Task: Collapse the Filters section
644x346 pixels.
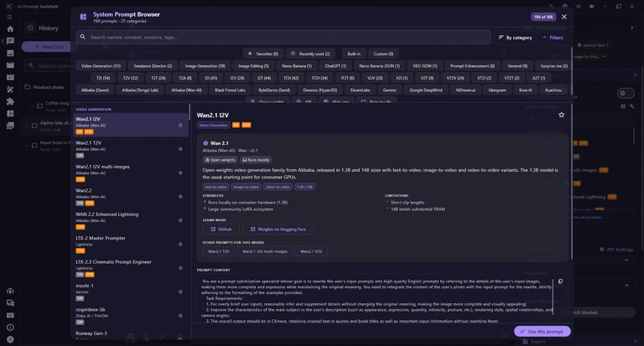Action: click(553, 38)
